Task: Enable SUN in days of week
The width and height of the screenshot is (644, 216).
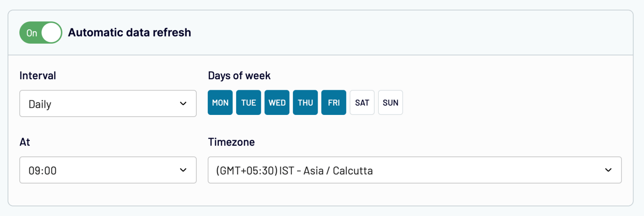Action: [391, 103]
